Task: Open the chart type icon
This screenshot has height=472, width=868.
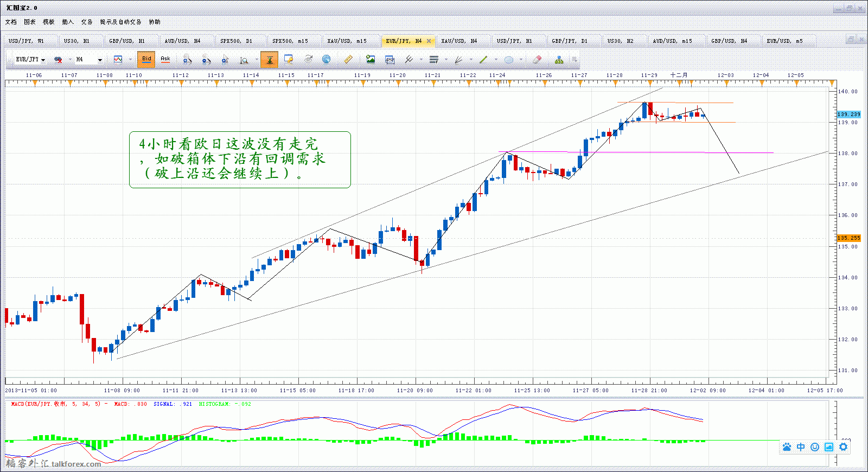Action: [x=118, y=59]
